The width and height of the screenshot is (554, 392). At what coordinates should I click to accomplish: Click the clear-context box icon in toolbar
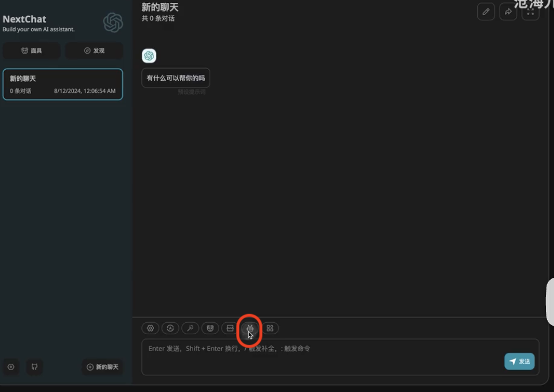click(x=230, y=328)
